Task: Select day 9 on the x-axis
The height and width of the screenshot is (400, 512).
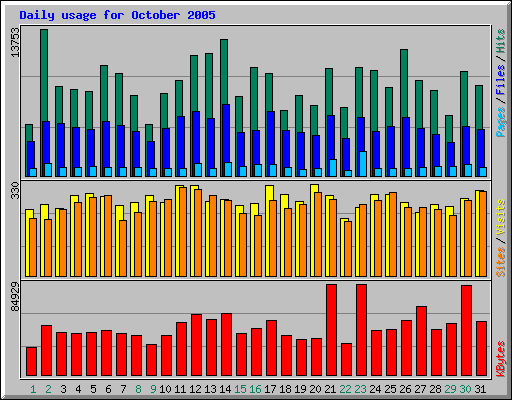Action: [x=153, y=389]
